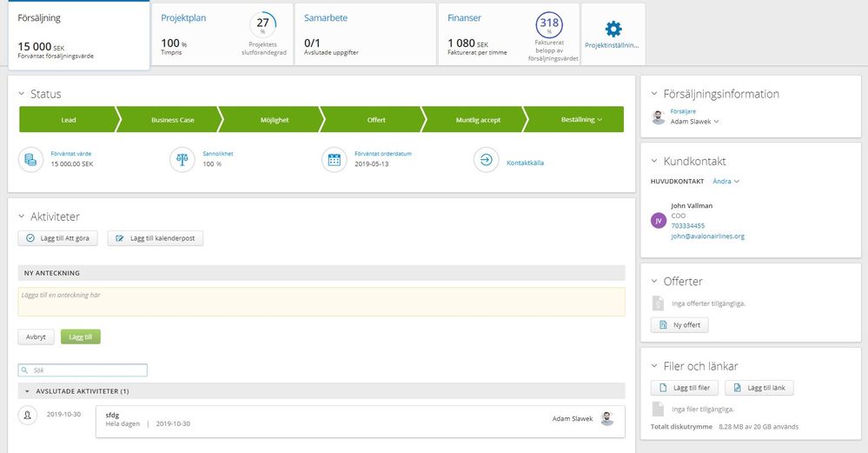Select the Muntlig accept status stage
The height and width of the screenshot is (453, 868).
(x=478, y=120)
